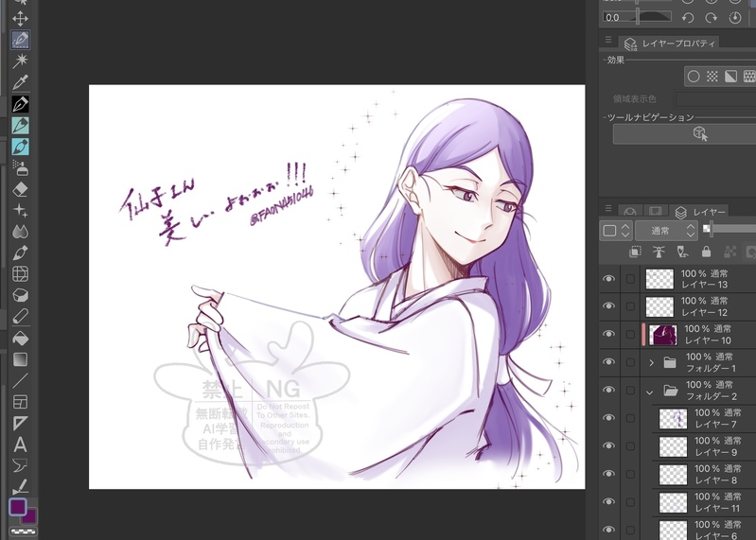
Task: Open the first tab left of レイヤー
Action: point(656,212)
